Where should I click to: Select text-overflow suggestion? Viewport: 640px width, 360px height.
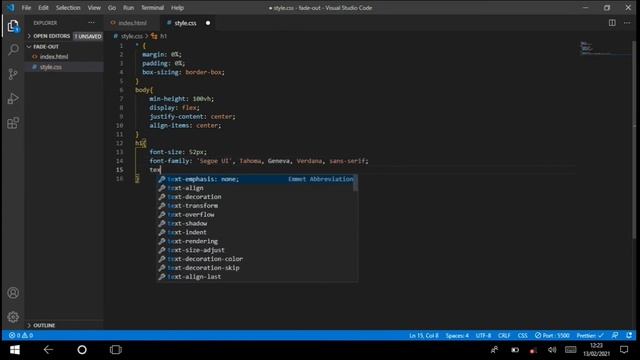pos(257,214)
